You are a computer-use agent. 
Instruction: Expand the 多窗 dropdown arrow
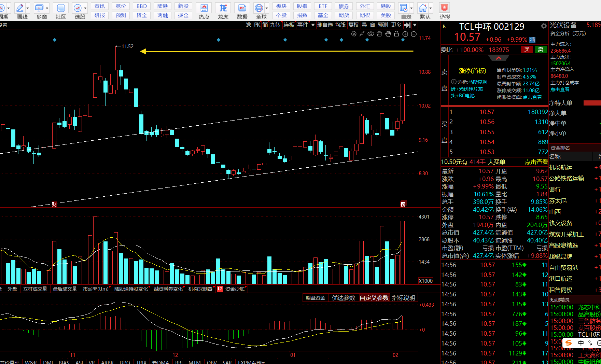47,8
